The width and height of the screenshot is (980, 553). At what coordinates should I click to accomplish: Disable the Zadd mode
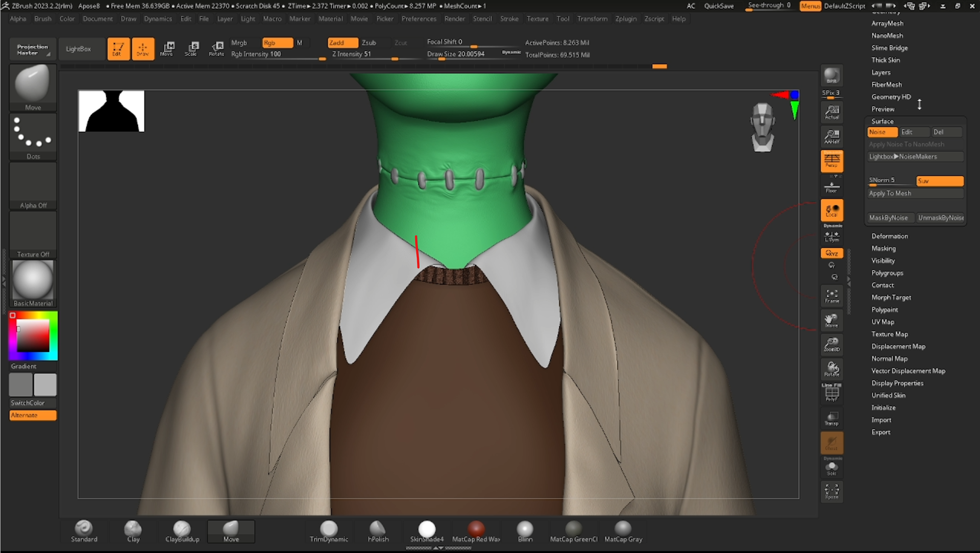(x=342, y=43)
